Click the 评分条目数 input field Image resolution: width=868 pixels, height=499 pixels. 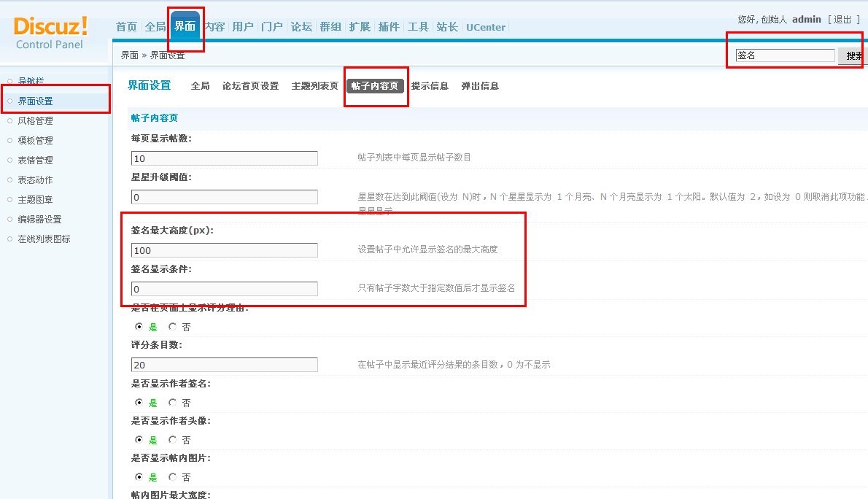click(x=224, y=365)
